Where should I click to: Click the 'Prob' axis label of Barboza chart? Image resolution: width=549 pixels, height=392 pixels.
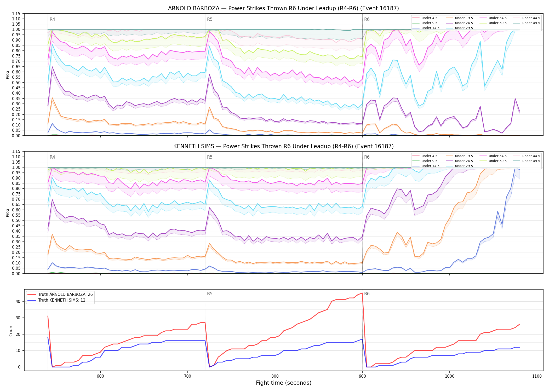(x=8, y=75)
